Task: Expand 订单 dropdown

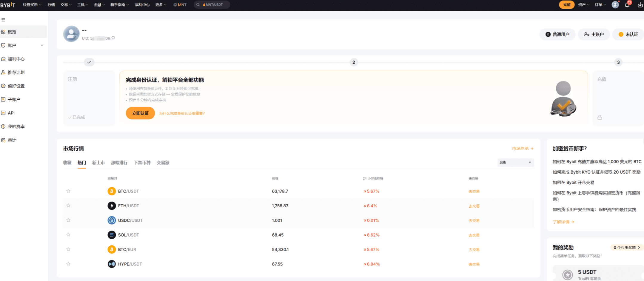Action: (600, 5)
